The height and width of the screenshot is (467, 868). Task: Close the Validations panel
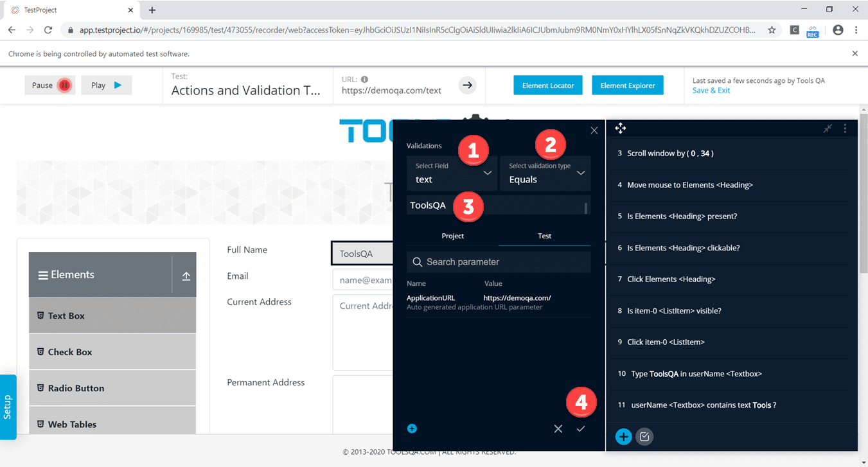point(594,130)
